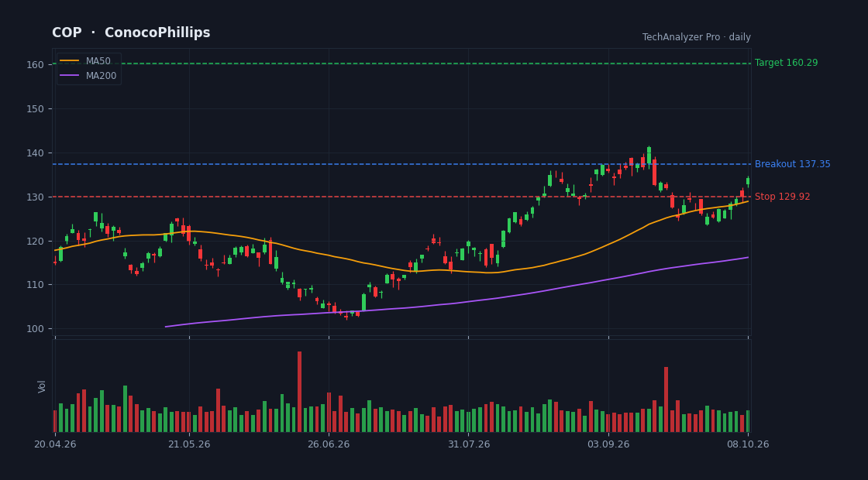Click the tallest red volume bar
This screenshot has width=868, height=480.
click(x=299, y=392)
